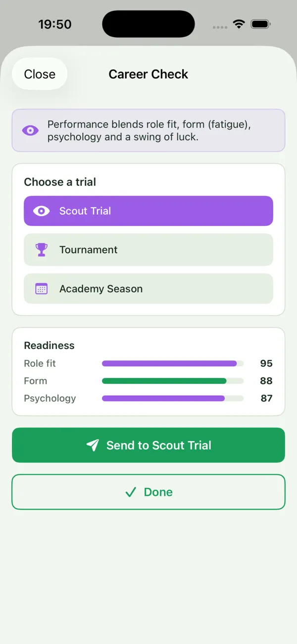Click the calendar icon beside Academy Season

click(x=42, y=289)
